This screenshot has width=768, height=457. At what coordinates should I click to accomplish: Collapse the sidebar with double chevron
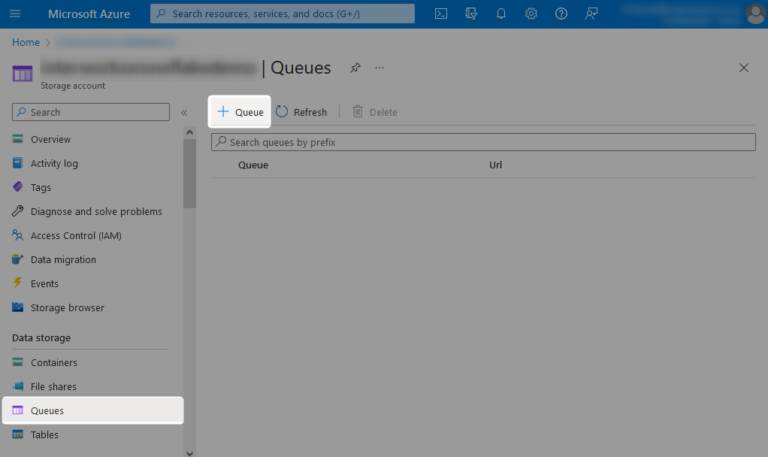coord(184,113)
